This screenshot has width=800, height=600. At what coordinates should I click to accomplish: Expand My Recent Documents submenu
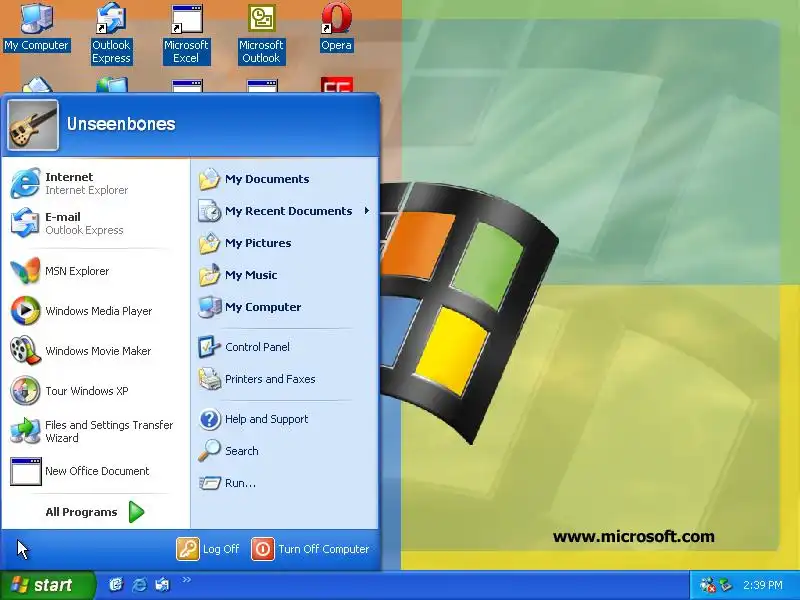[284, 211]
